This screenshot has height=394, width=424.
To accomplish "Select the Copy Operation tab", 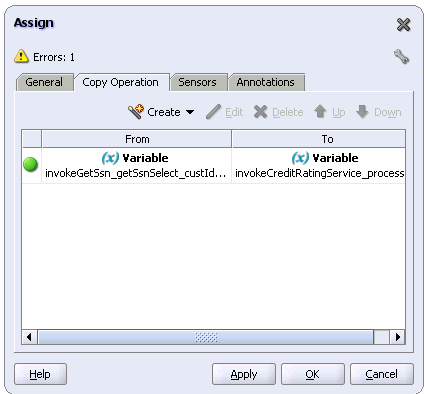I will point(121,82).
